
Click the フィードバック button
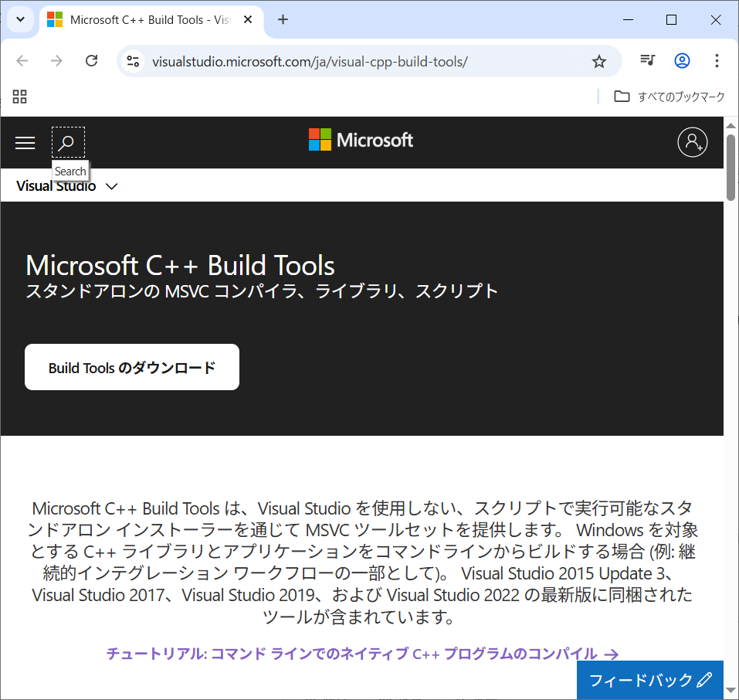tap(649, 680)
